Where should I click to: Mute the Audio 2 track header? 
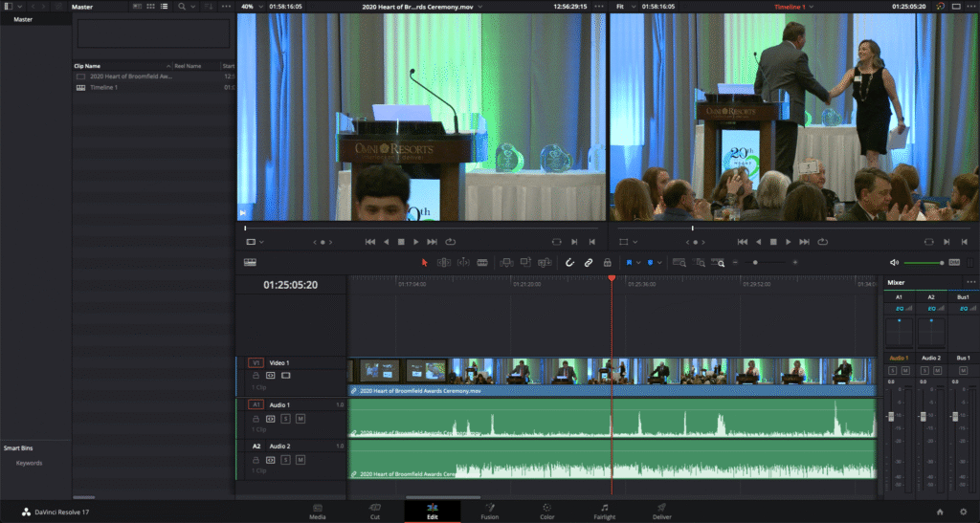coord(301,460)
